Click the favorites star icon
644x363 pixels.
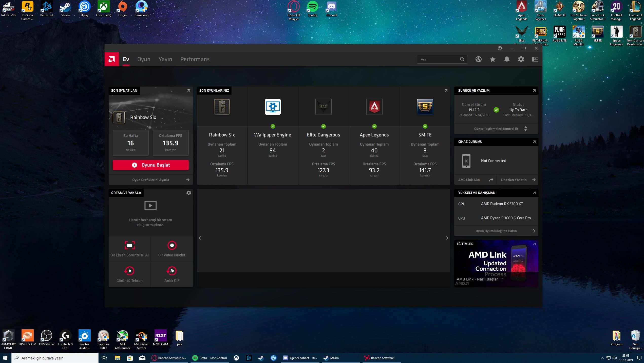coord(493,59)
